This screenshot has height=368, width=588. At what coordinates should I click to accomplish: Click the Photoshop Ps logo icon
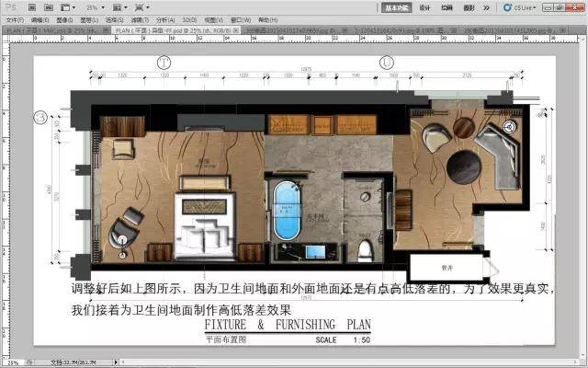click(x=11, y=6)
